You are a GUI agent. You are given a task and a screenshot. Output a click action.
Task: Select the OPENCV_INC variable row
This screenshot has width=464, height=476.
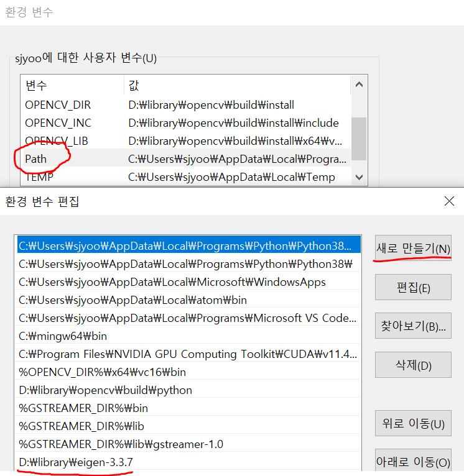(185, 123)
